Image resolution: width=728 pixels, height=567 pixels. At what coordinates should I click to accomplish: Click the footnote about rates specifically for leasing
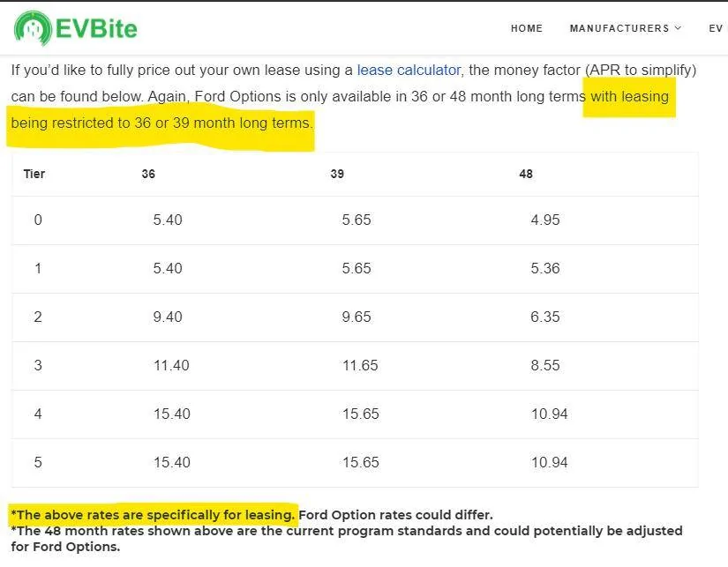[153, 515]
